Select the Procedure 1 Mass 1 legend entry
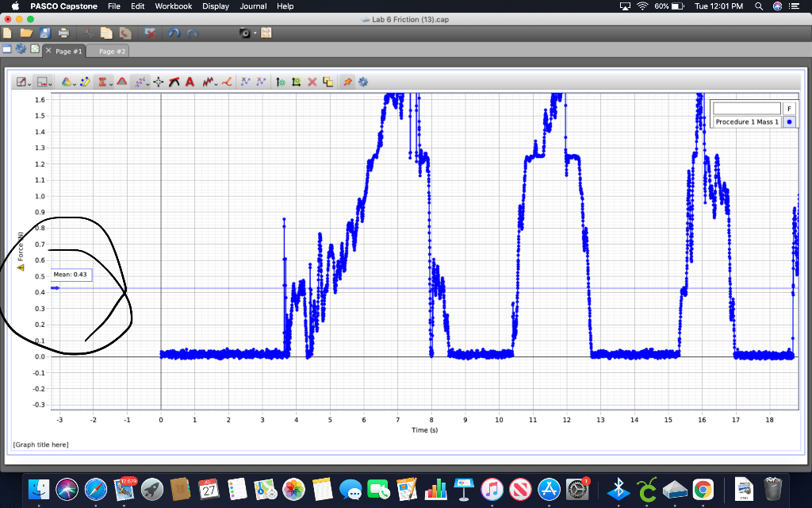This screenshot has width=812, height=508. pyautogui.click(x=747, y=121)
